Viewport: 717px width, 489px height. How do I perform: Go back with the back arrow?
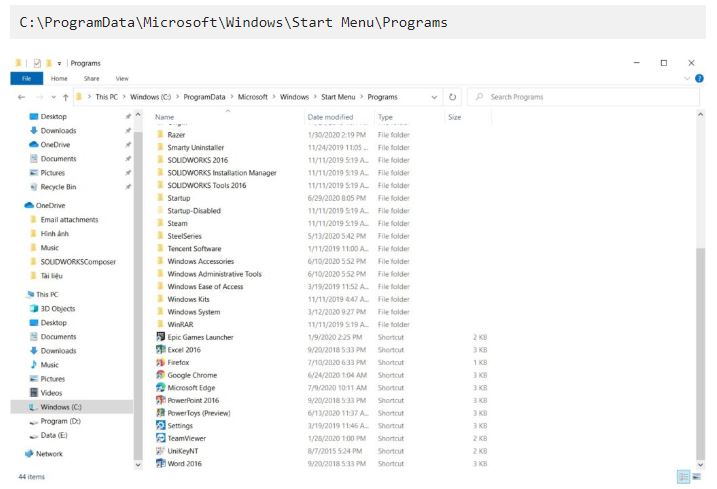[21, 97]
